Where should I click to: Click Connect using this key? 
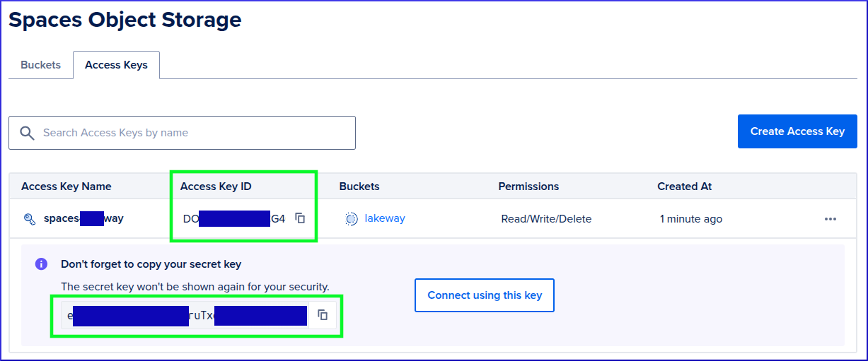[485, 295]
